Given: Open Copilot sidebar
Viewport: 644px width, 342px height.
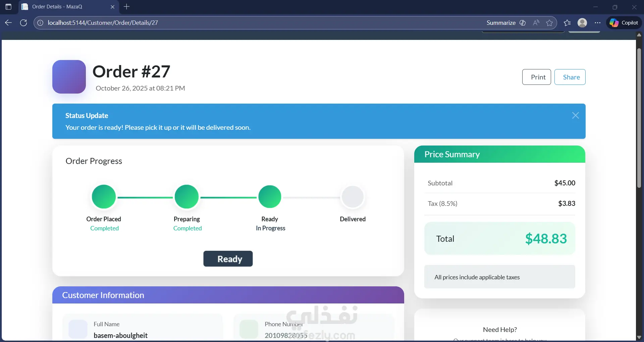Looking at the screenshot, I should point(624,23).
